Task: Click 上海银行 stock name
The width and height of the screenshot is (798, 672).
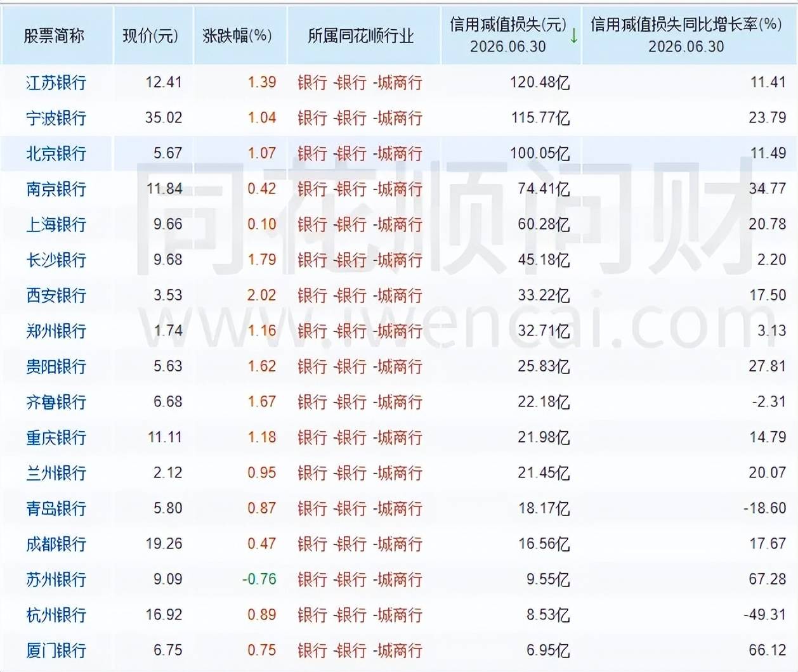Action: (56, 224)
